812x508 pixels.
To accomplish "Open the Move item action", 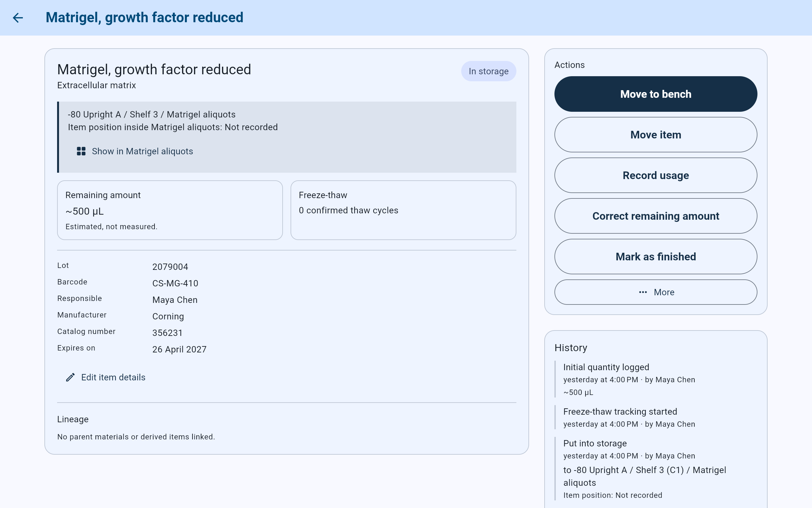I will (656, 135).
